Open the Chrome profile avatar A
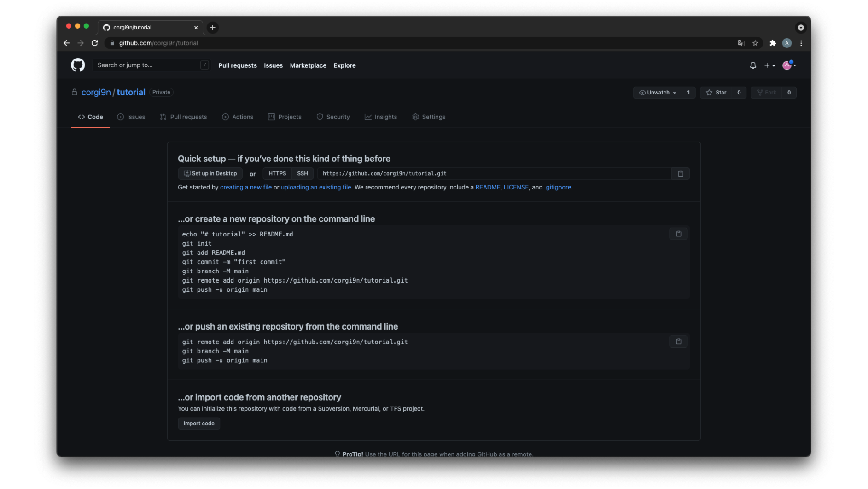Screen dimensions: 868x489 787,43
